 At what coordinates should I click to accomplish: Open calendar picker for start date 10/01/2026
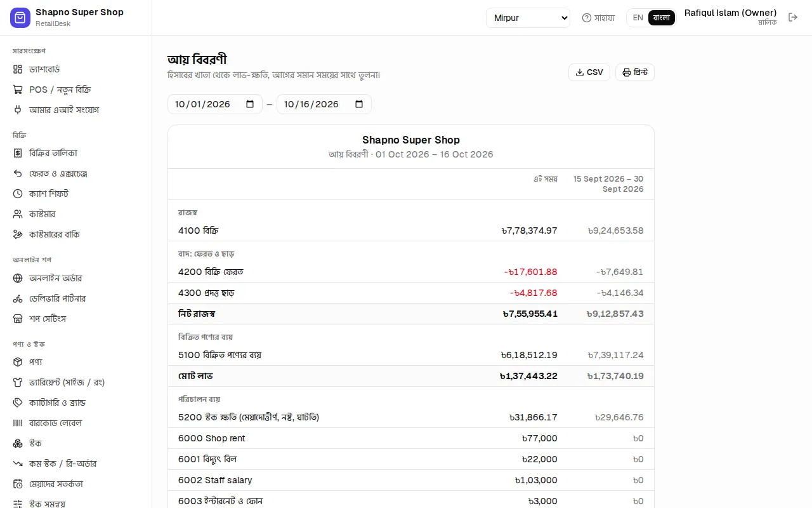250,104
